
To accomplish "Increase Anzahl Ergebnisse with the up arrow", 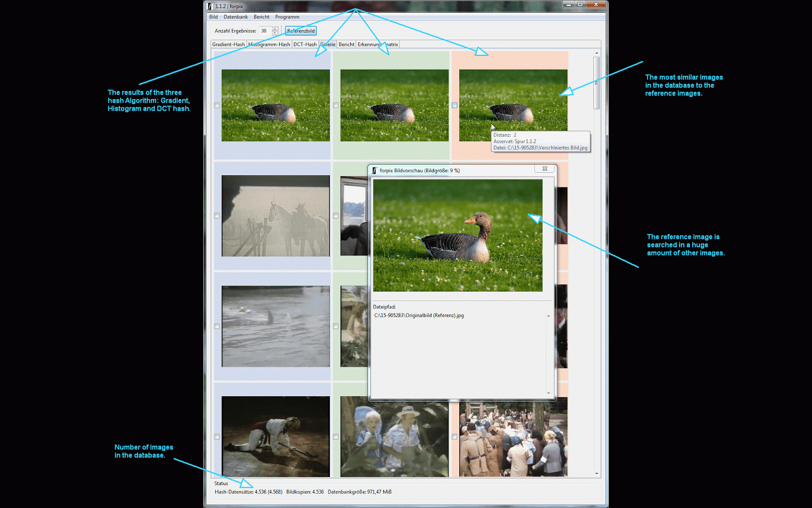I will click(275, 28).
